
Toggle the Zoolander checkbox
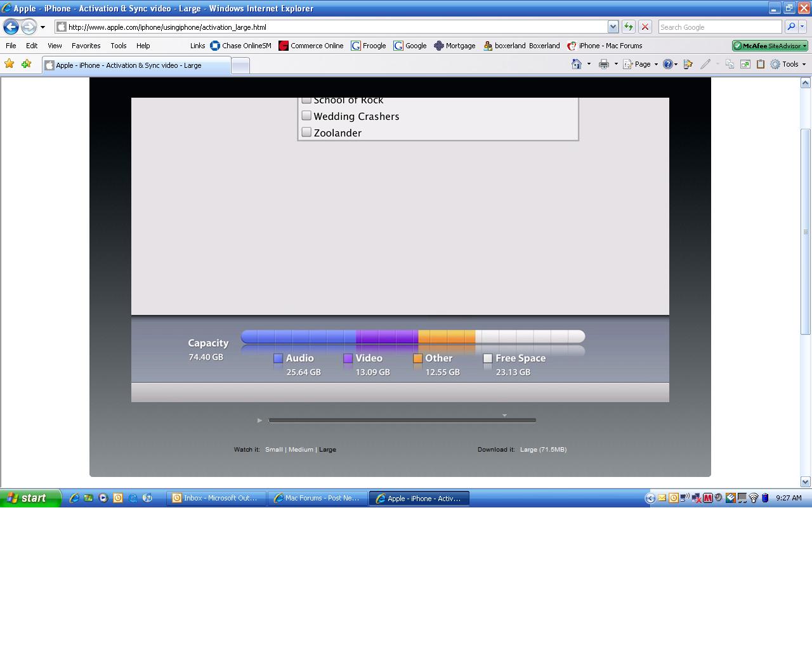point(306,132)
